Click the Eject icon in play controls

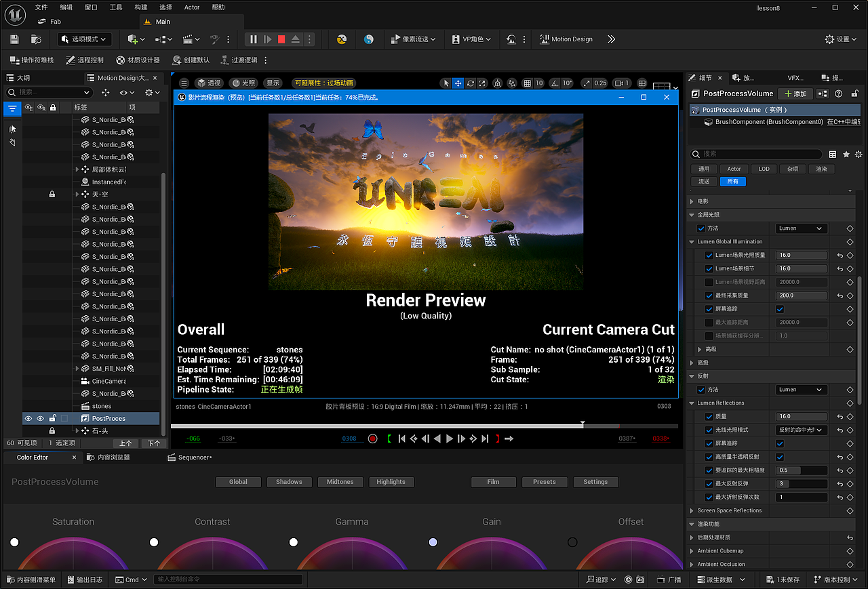[x=296, y=39]
